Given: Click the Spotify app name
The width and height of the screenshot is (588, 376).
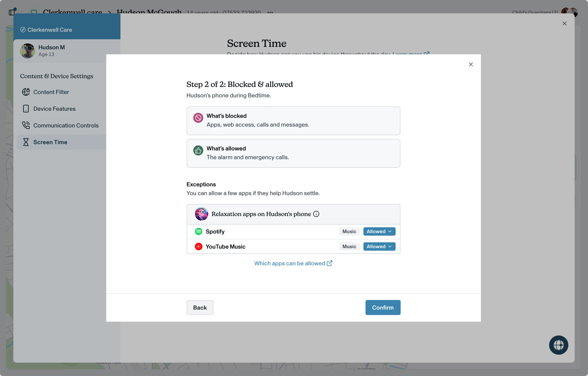Looking at the screenshot, I should (x=215, y=231).
